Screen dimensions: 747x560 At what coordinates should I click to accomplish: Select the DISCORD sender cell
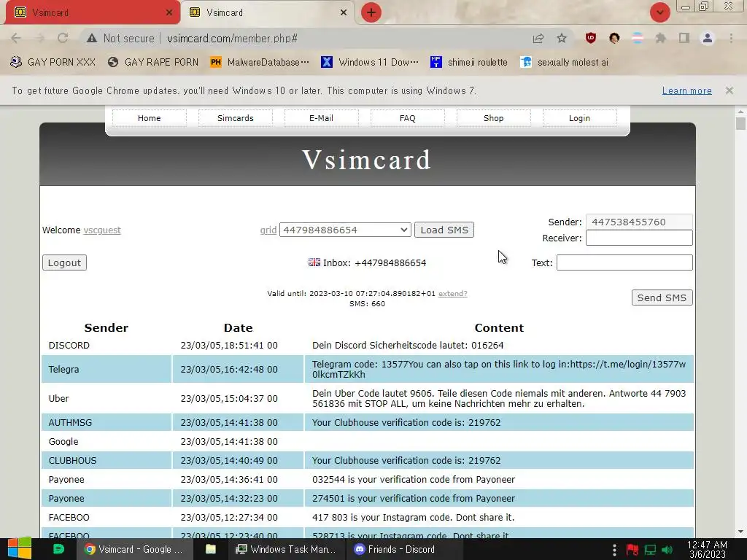tap(107, 345)
